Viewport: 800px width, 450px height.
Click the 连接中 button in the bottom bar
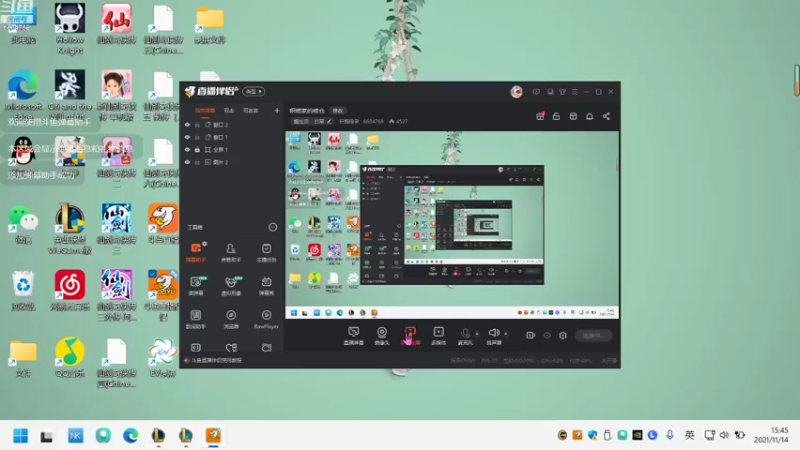pyautogui.click(x=593, y=335)
